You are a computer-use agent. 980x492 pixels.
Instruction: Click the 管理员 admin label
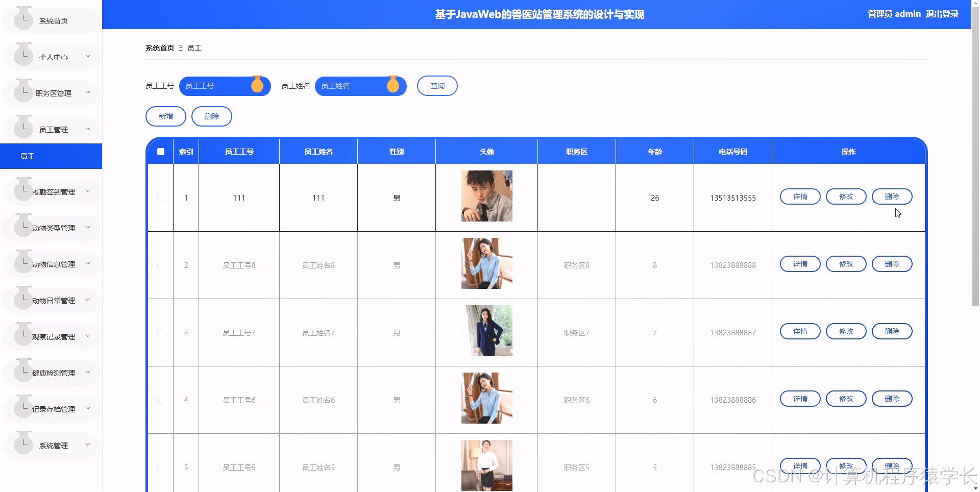tap(894, 14)
